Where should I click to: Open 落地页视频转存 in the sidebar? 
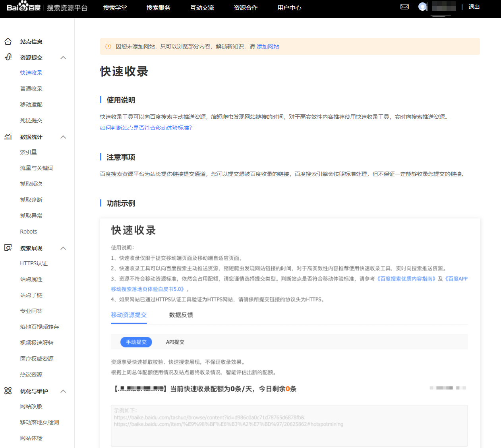[40, 327]
